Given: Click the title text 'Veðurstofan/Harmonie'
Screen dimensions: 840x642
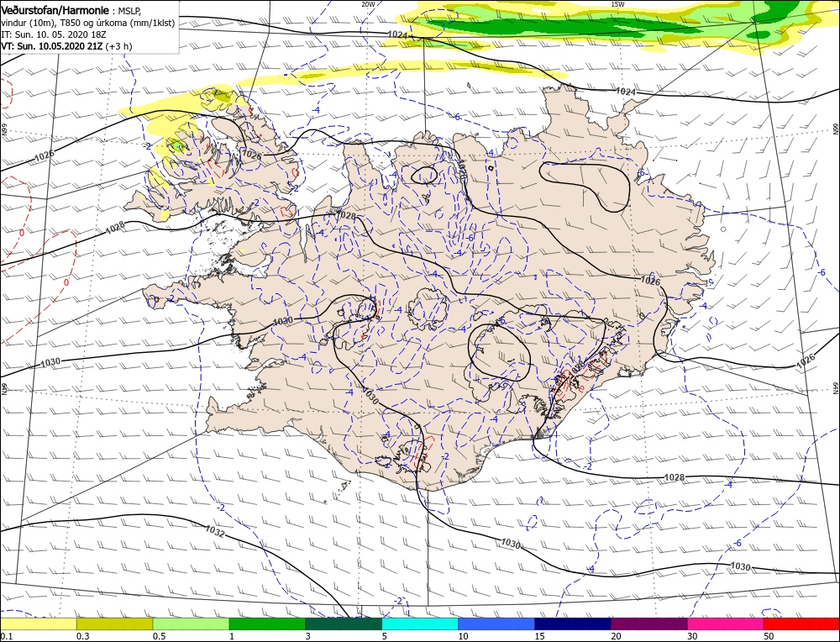Looking at the screenshot, I should 55,11.
